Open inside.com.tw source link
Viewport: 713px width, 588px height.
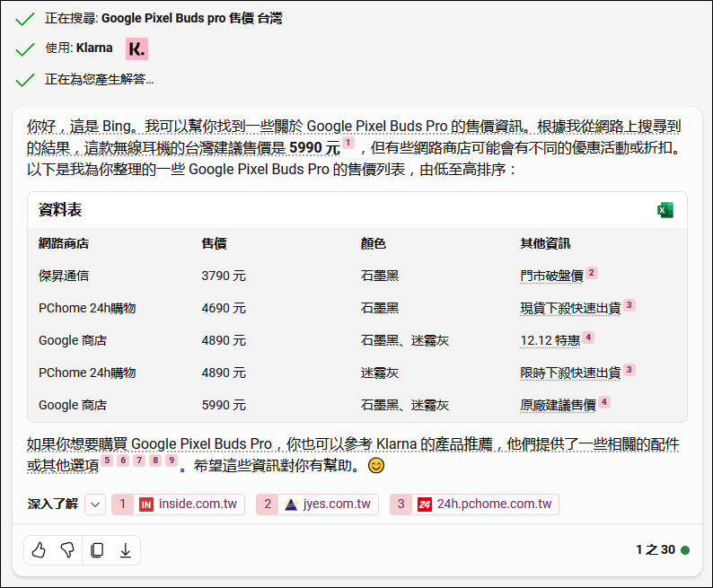(178, 505)
